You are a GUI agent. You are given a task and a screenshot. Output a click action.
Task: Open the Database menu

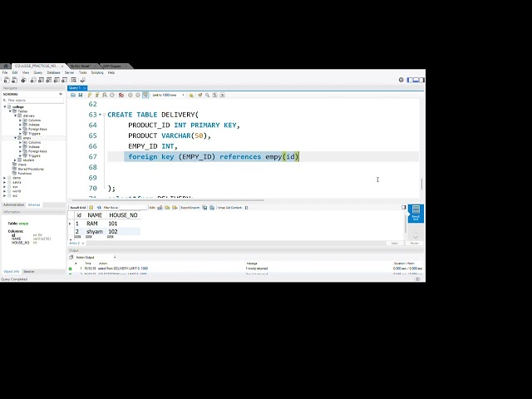(x=53, y=72)
